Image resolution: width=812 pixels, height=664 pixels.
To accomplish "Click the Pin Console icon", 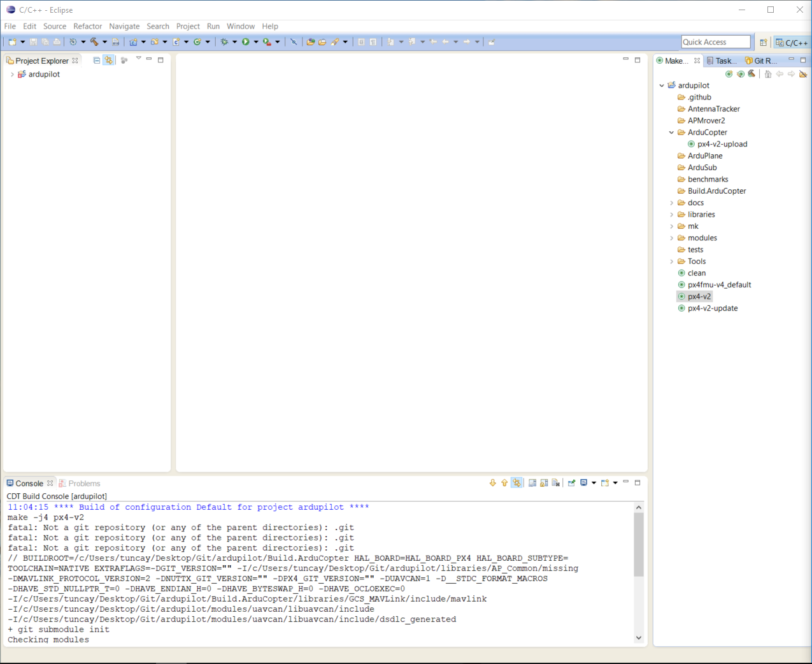I will click(x=571, y=483).
